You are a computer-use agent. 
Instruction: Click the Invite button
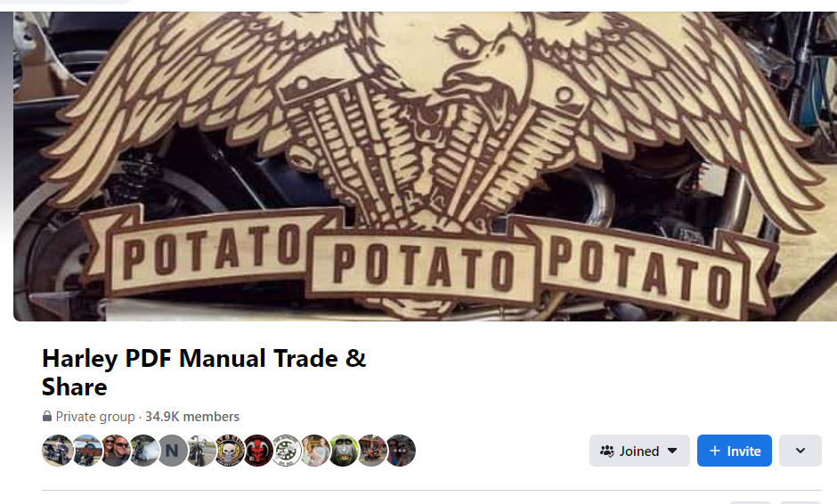coord(734,451)
